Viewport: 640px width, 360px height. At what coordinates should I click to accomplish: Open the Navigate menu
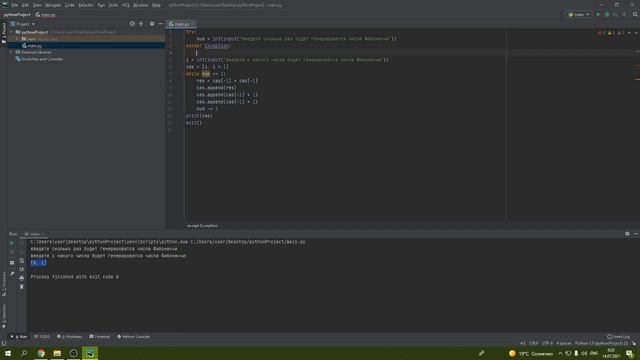tap(53, 5)
